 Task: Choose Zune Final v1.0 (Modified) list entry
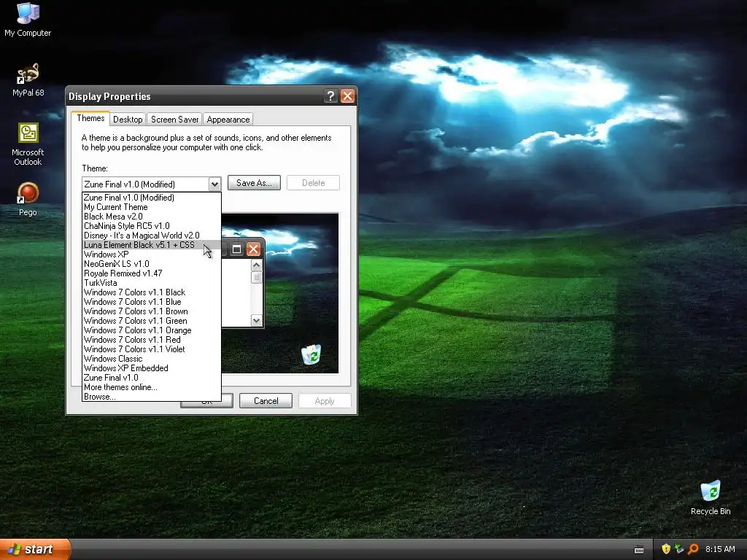[152, 198]
